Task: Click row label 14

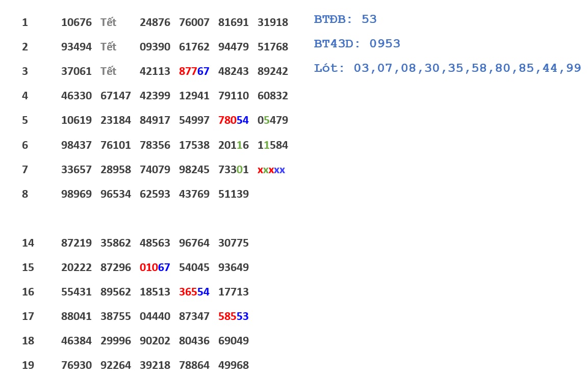Action: pos(28,243)
